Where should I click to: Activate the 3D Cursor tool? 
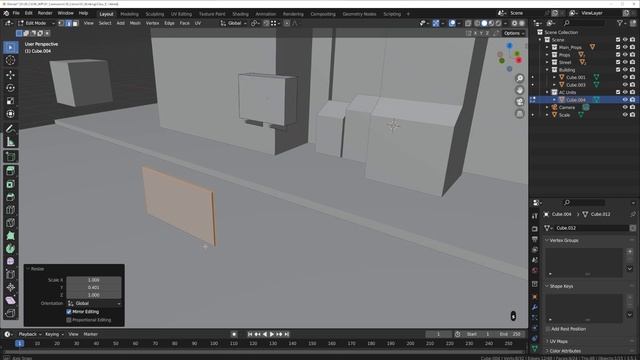coord(11,60)
